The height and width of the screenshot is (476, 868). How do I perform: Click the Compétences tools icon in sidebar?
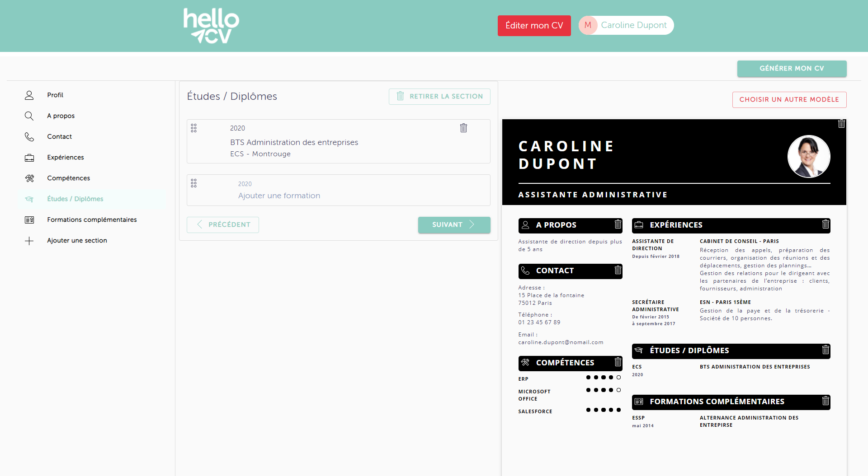pyautogui.click(x=29, y=178)
